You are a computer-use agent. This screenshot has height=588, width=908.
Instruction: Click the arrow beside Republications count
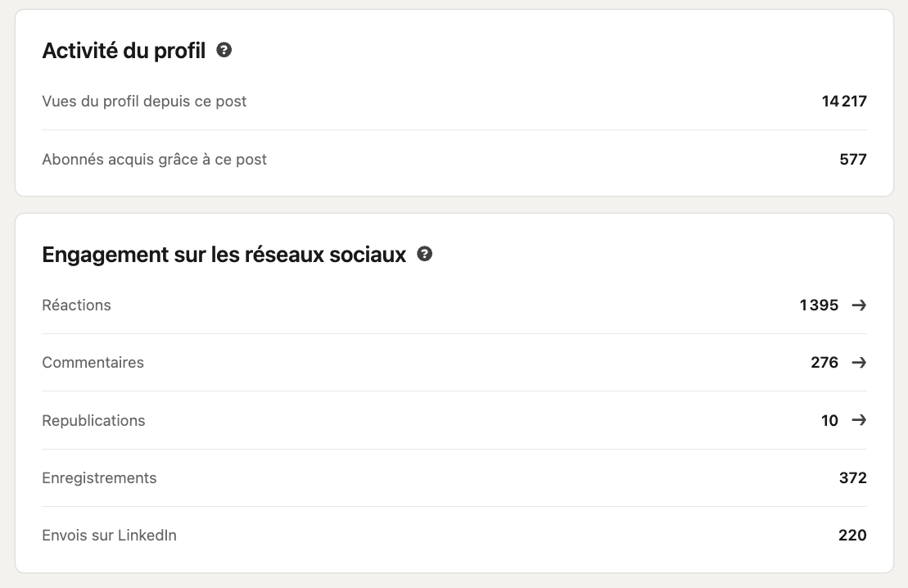click(858, 420)
